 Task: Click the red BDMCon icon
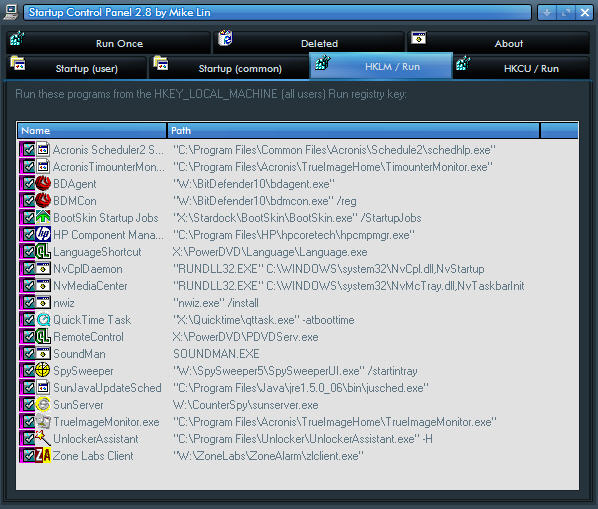[43, 201]
